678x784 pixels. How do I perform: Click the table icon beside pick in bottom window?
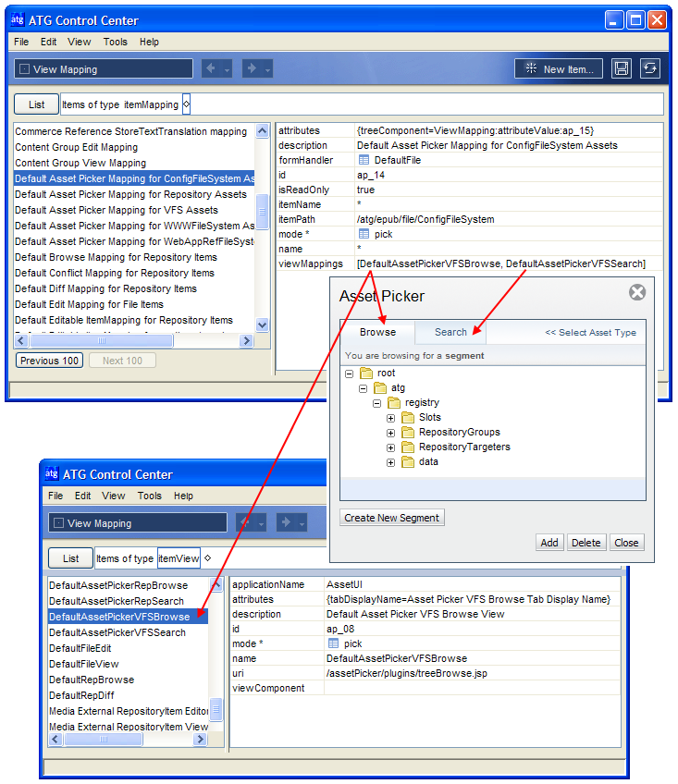(x=333, y=643)
